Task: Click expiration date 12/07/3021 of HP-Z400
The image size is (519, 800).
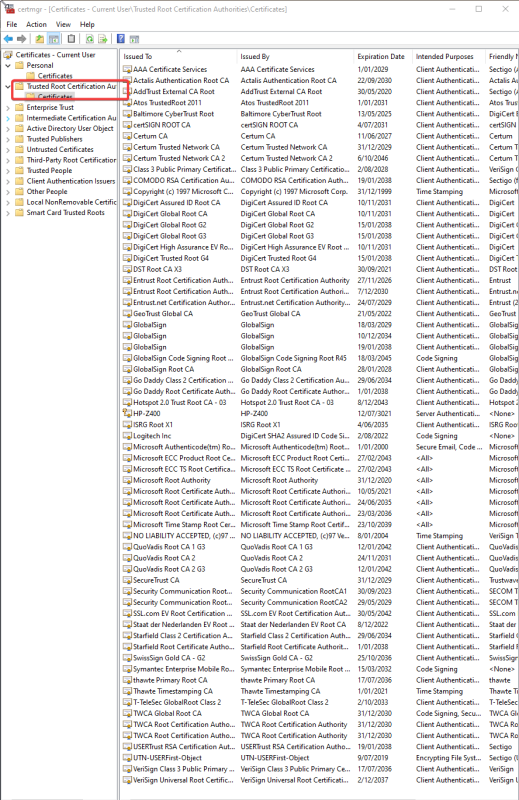Action: coord(373,413)
